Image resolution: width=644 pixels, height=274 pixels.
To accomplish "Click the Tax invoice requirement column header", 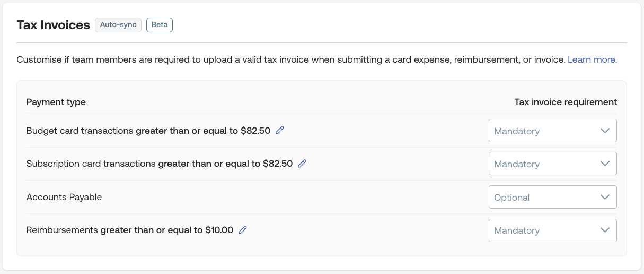I will click(x=566, y=102).
